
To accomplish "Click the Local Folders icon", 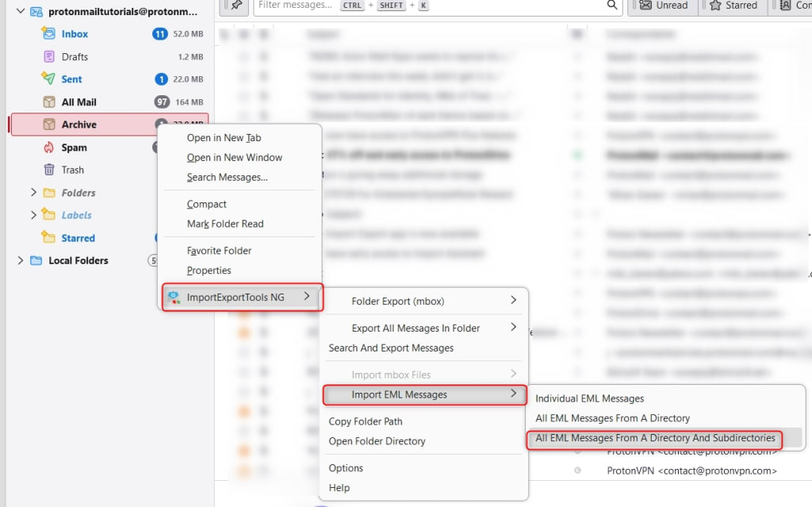I will point(36,260).
